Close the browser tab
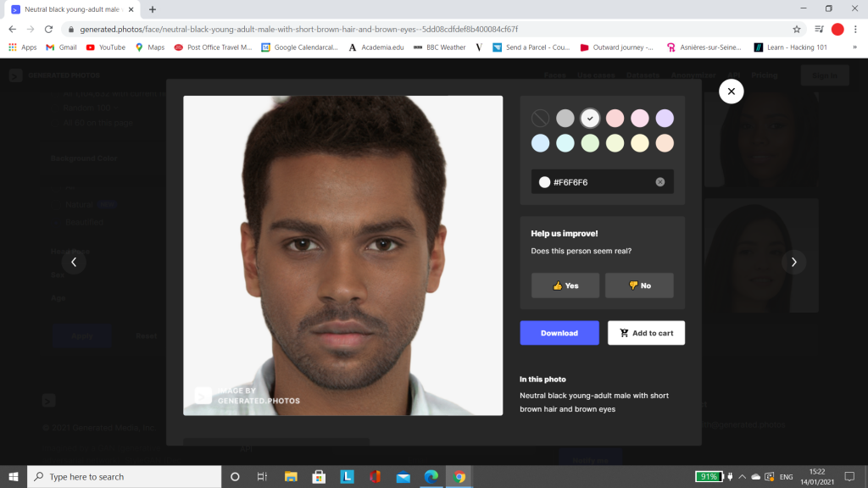The image size is (868, 488). pyautogui.click(x=131, y=9)
